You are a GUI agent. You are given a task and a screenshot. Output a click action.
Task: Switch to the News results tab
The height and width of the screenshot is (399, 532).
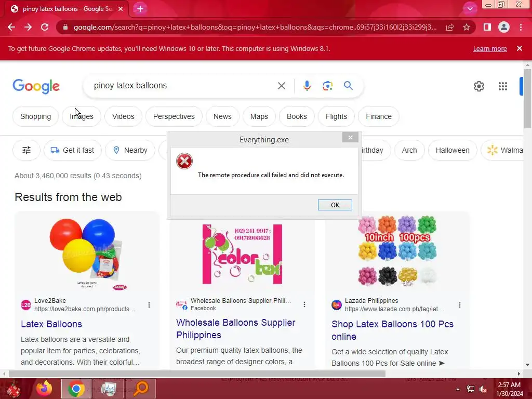pyautogui.click(x=222, y=116)
